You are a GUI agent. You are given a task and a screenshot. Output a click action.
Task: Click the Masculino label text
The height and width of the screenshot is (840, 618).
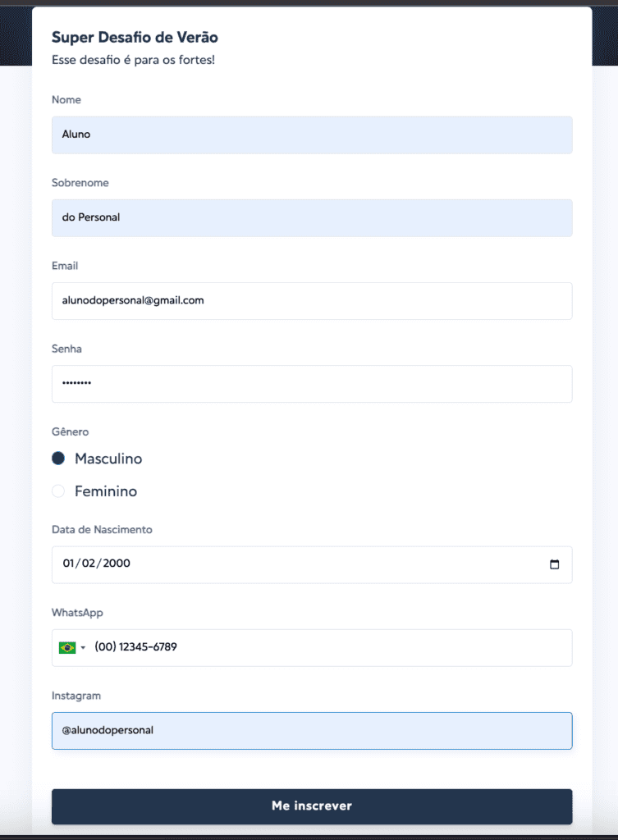(108, 459)
